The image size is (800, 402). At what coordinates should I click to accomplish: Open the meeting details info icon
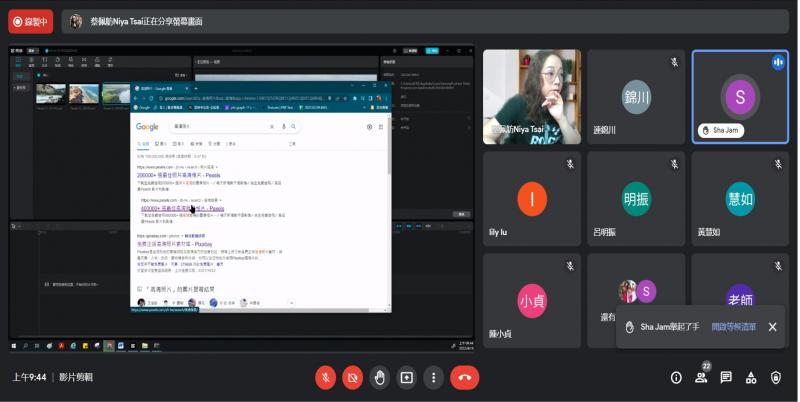(x=676, y=377)
